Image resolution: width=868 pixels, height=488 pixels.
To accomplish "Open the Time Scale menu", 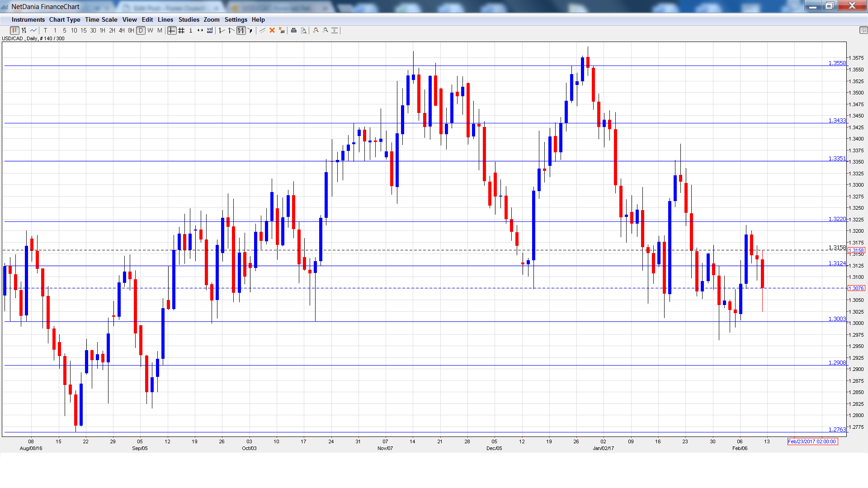I will (101, 20).
